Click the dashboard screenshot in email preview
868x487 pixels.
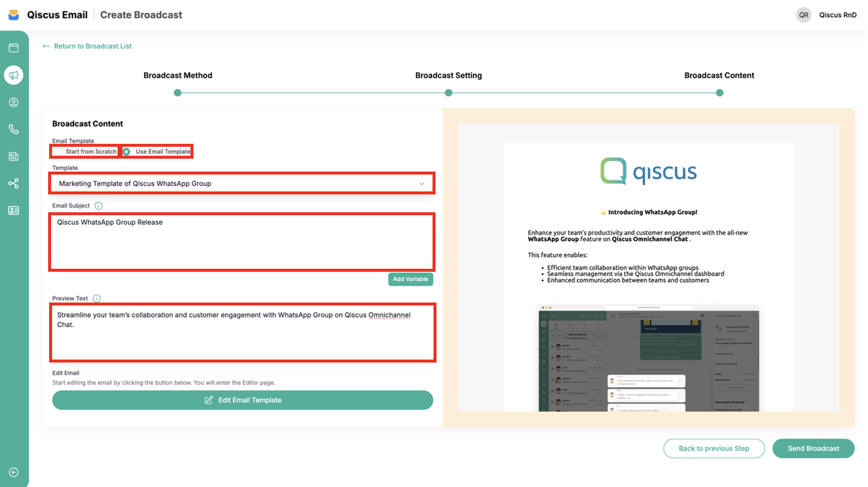[649, 358]
